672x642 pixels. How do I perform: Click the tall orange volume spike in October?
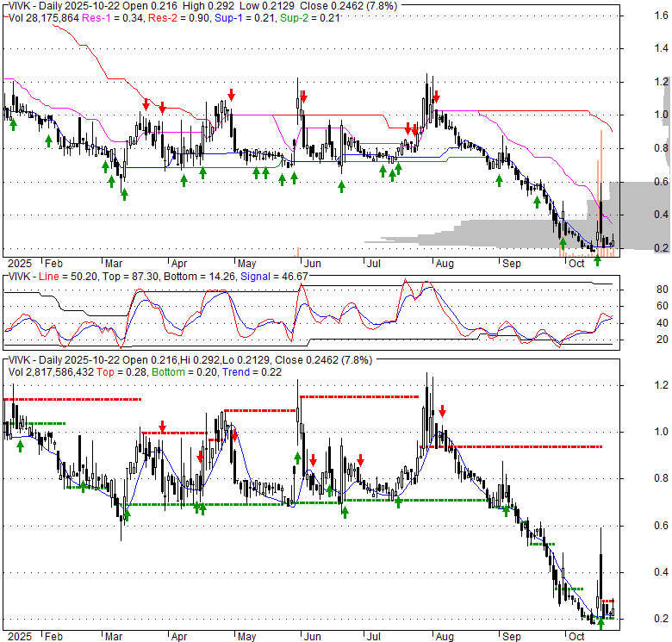pyautogui.click(x=600, y=190)
